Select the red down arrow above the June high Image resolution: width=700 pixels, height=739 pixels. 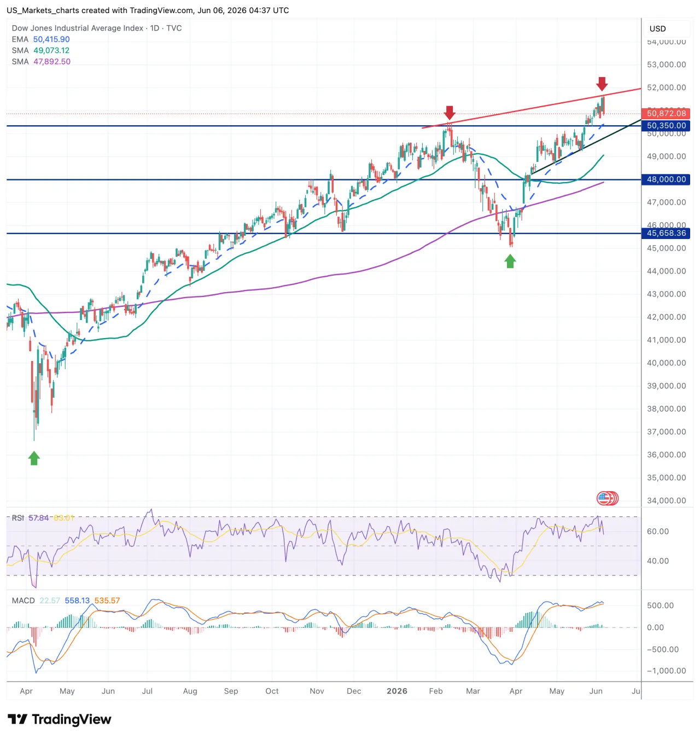tap(602, 84)
